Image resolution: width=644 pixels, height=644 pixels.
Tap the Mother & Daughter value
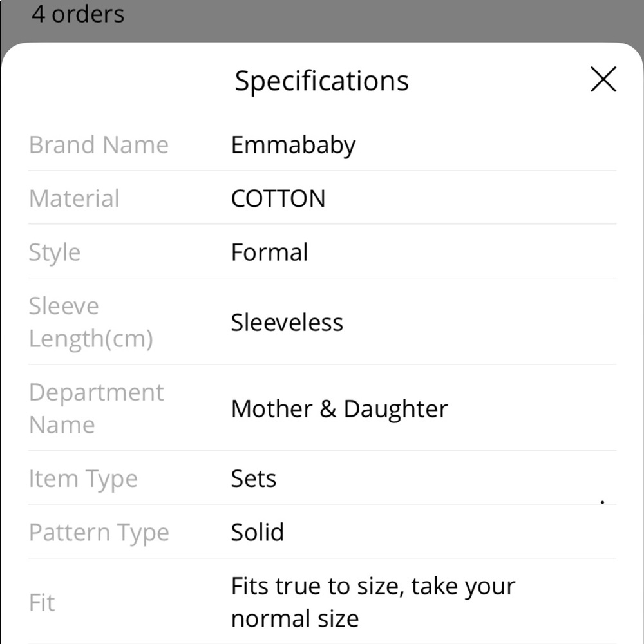pyautogui.click(x=339, y=409)
